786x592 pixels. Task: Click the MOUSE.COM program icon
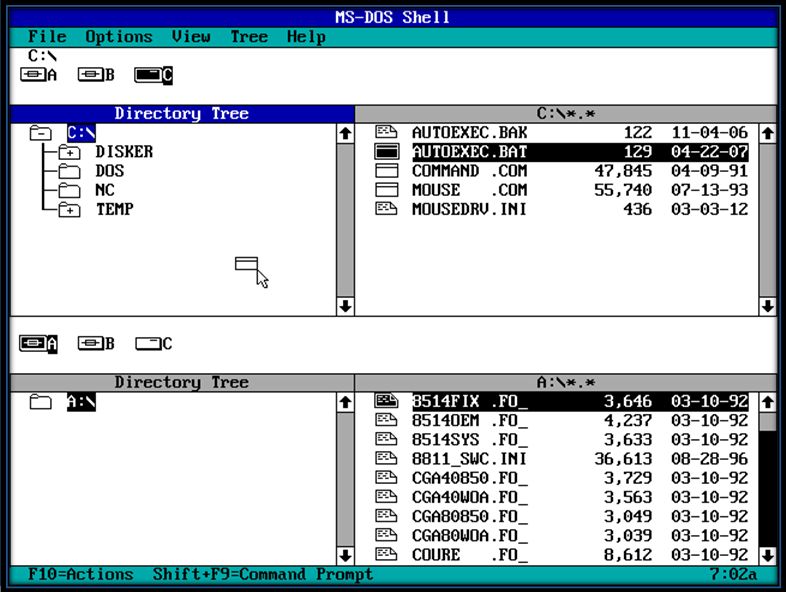tap(386, 190)
